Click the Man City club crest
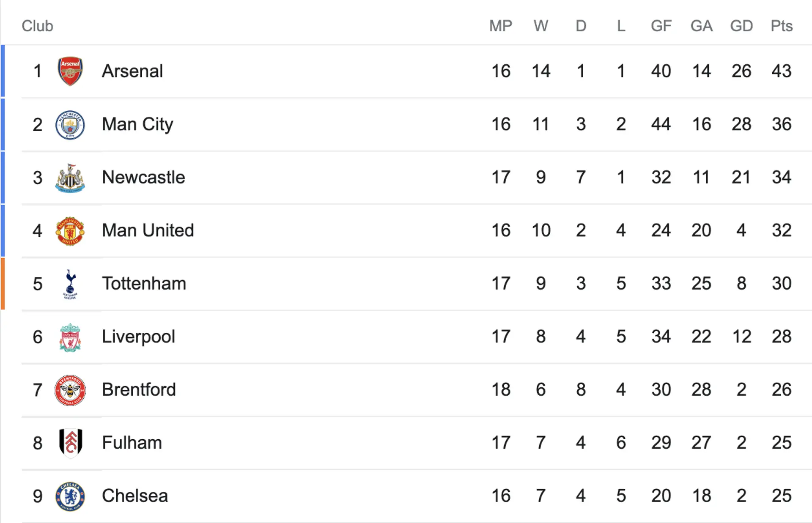812x523 pixels. tap(70, 125)
